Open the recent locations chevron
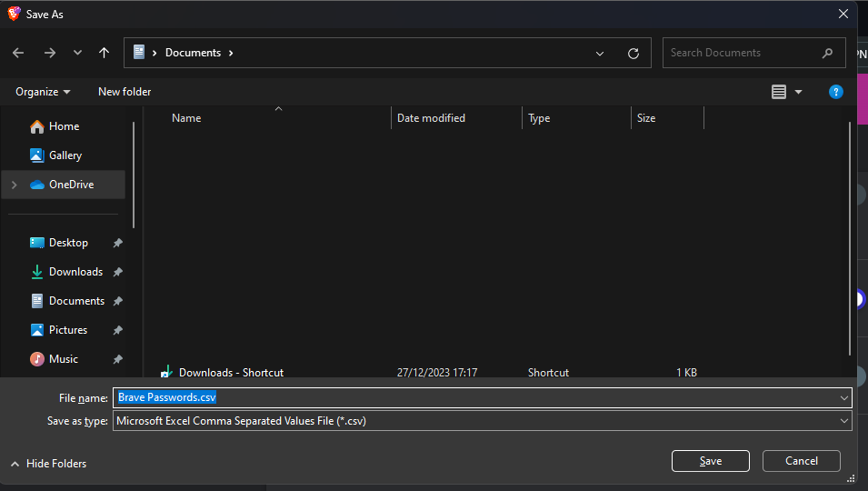The width and height of the screenshot is (868, 491). (77, 53)
